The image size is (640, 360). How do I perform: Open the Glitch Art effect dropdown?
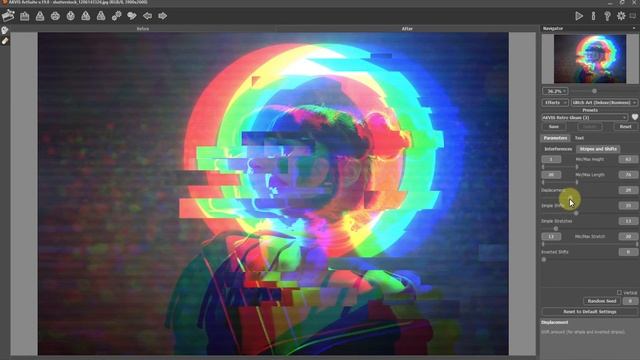tap(604, 102)
